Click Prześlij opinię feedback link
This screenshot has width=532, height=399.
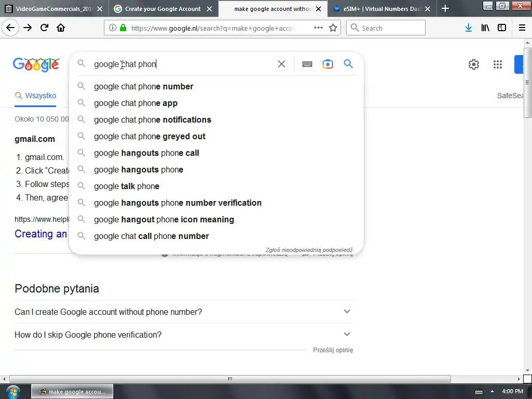coord(333,350)
